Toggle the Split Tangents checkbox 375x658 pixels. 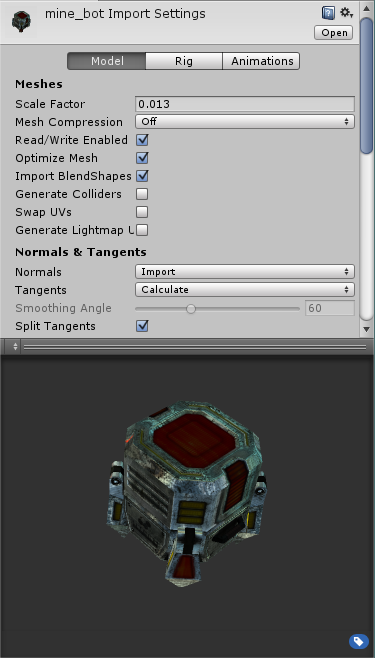point(142,326)
